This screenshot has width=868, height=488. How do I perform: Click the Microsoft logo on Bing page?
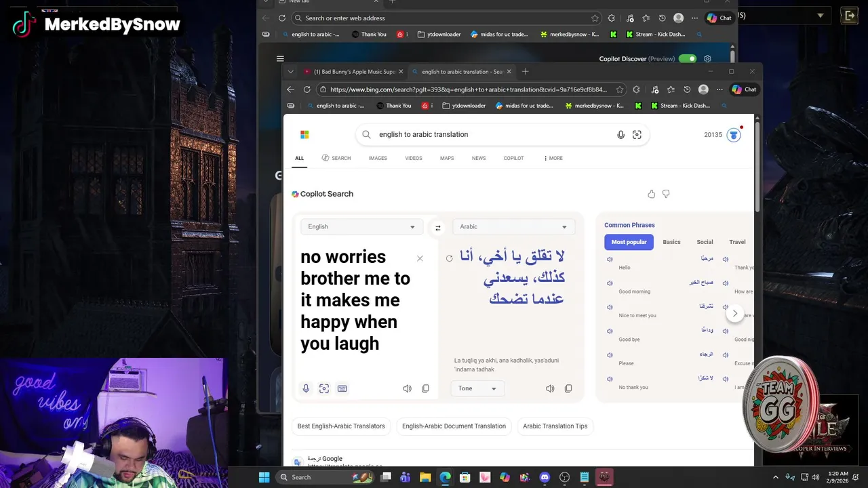(x=304, y=135)
